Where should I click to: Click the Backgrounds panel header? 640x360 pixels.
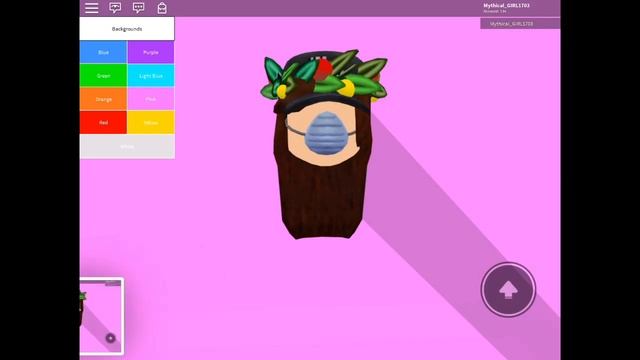(x=127, y=29)
